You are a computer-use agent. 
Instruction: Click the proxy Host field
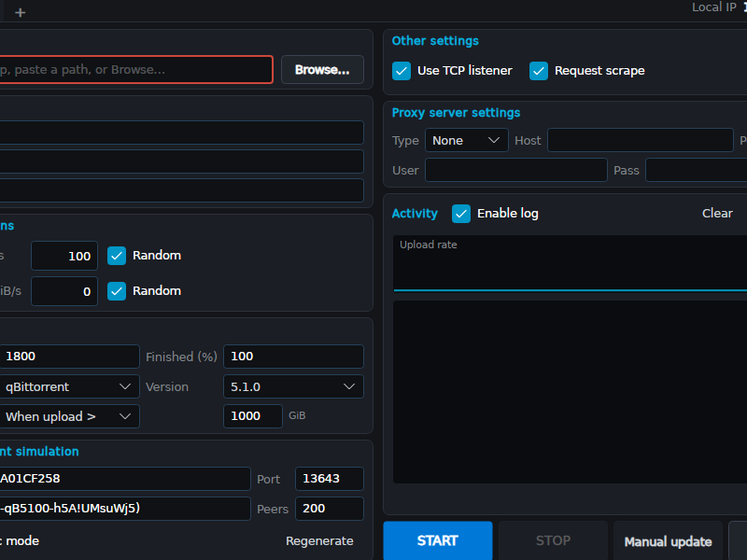(x=641, y=141)
